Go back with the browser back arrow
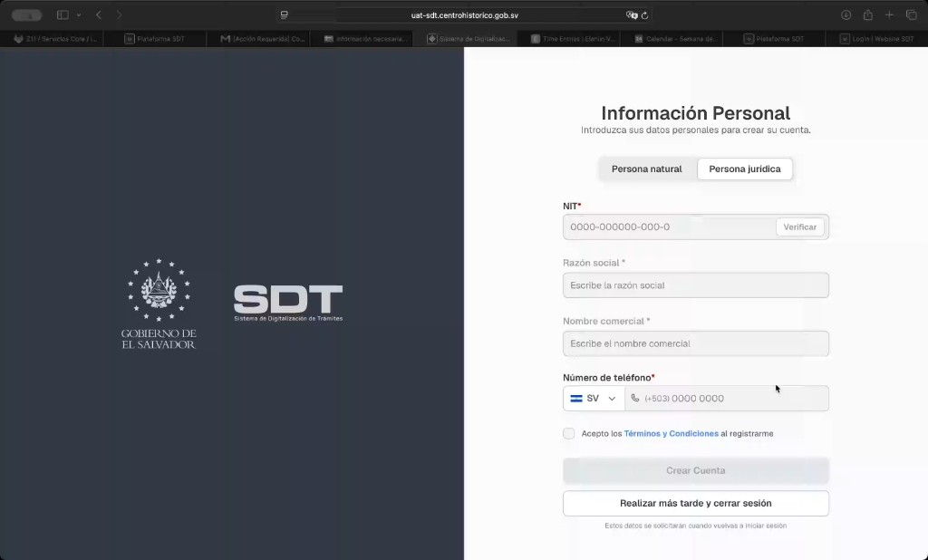Screen dimensions: 928x560 (99, 14)
